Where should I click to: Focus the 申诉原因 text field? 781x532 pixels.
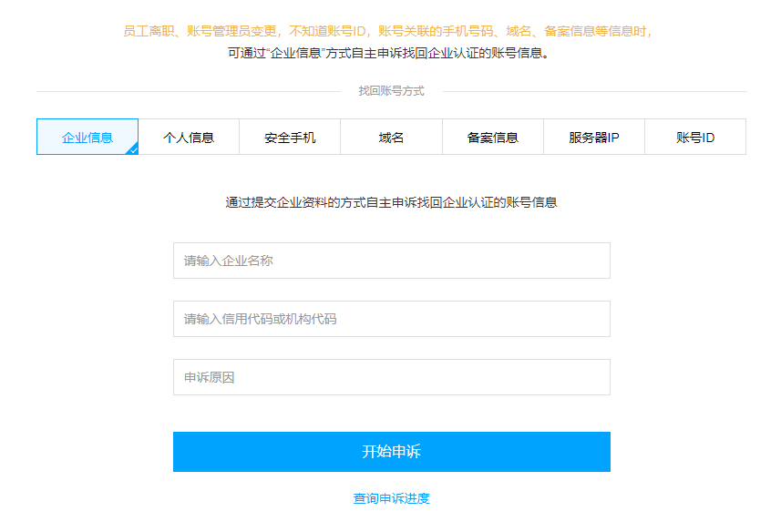[x=392, y=377]
